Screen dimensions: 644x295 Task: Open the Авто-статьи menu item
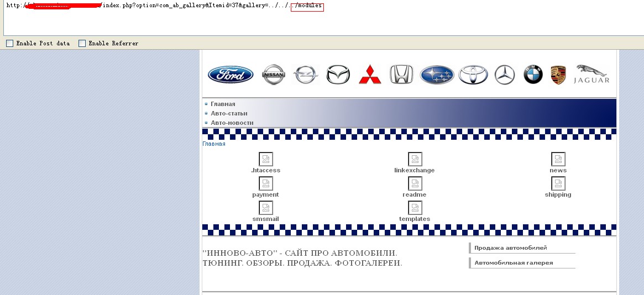coord(229,113)
